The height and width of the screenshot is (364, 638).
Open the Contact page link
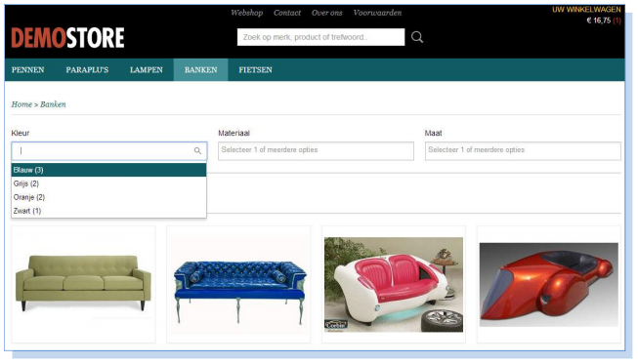click(287, 13)
